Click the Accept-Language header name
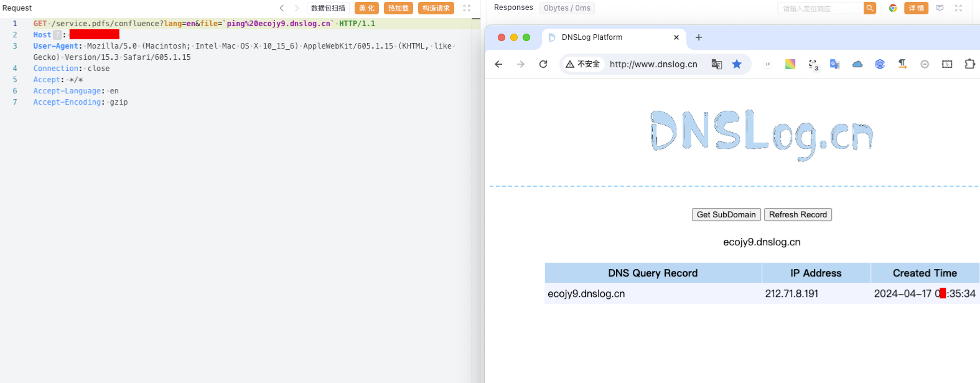This screenshot has width=980, height=383. pyautogui.click(x=67, y=91)
